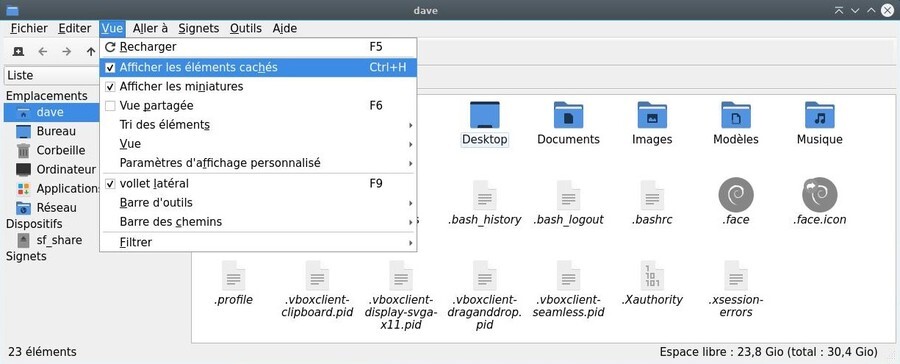Screen dimensions: 900x364
Task: Enable the Vue partagée checkbox
Action: (110, 106)
